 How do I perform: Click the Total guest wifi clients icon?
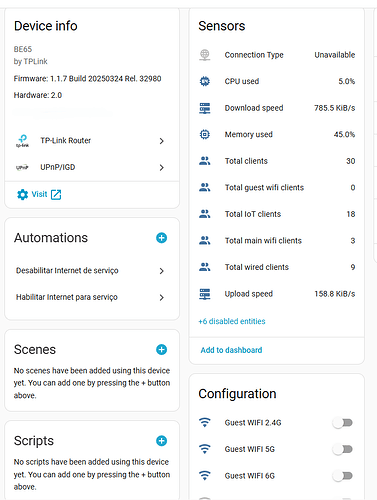click(x=205, y=188)
